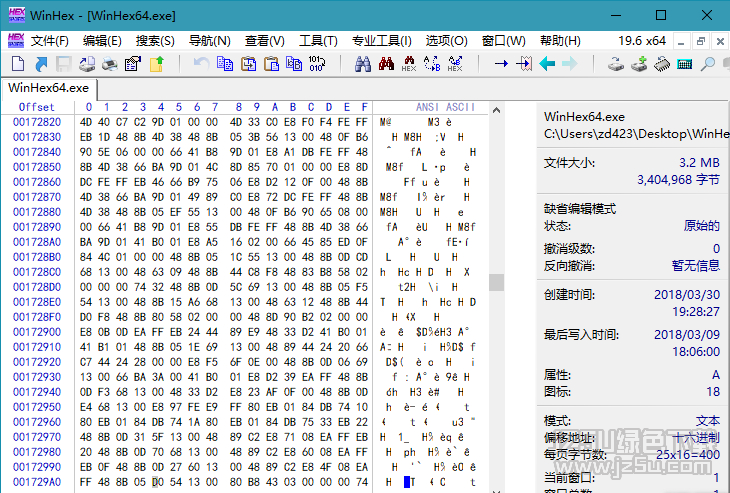Click the file size value 3.2 MB
Image resolution: width=730 pixels, height=493 pixels.
coord(699,163)
